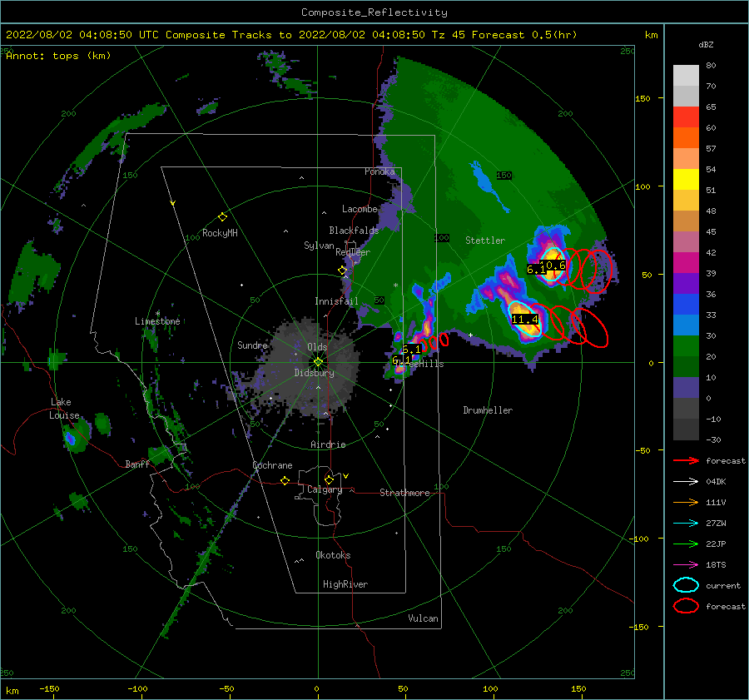Click the Stettler town label
The width and height of the screenshot is (749, 700).
pyautogui.click(x=485, y=241)
